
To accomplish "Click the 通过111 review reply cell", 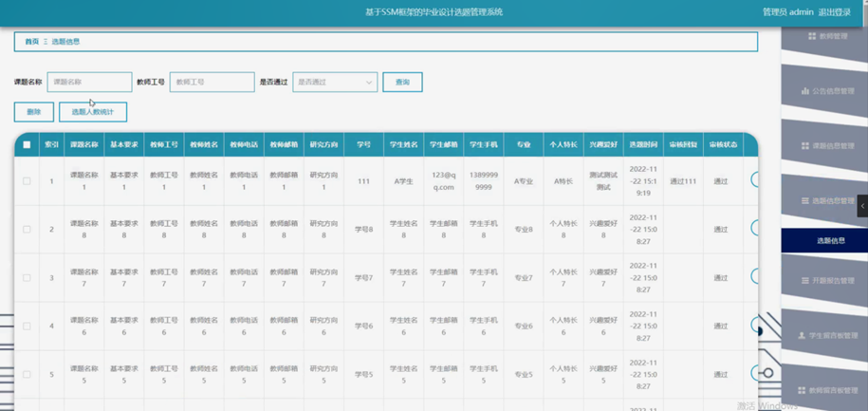I will (x=683, y=181).
